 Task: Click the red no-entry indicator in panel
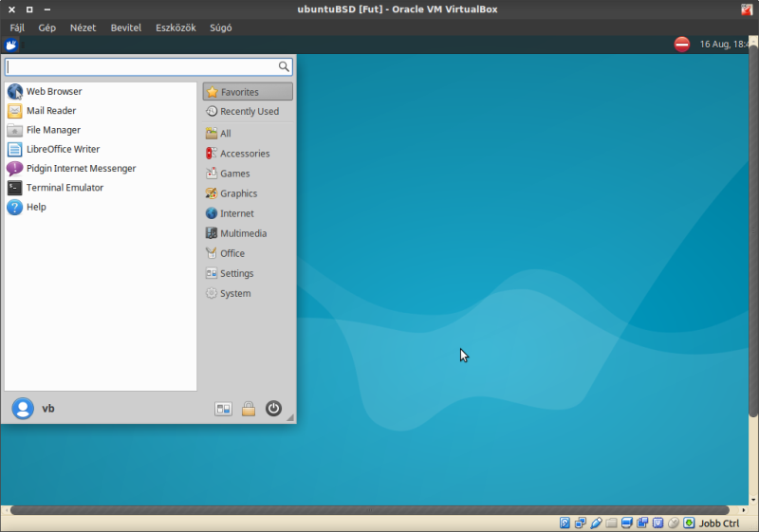click(682, 45)
